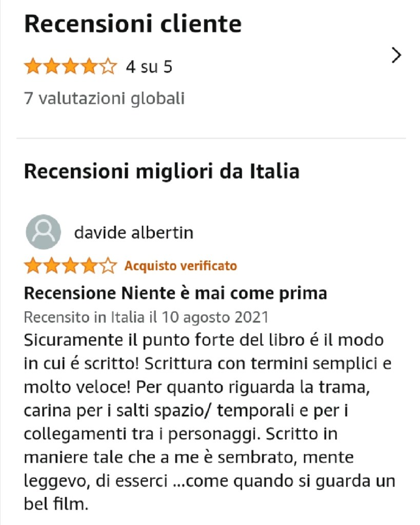Screen dimensions: 420x525
Task: Click the "Recensito in Italia il 10 agosto 2021" line
Action: (146, 317)
